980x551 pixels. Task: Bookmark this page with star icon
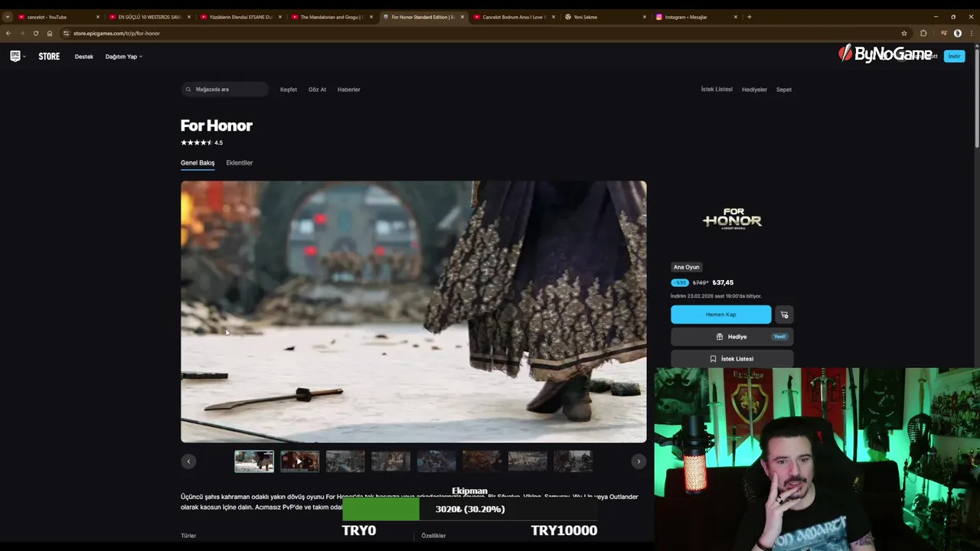[904, 33]
